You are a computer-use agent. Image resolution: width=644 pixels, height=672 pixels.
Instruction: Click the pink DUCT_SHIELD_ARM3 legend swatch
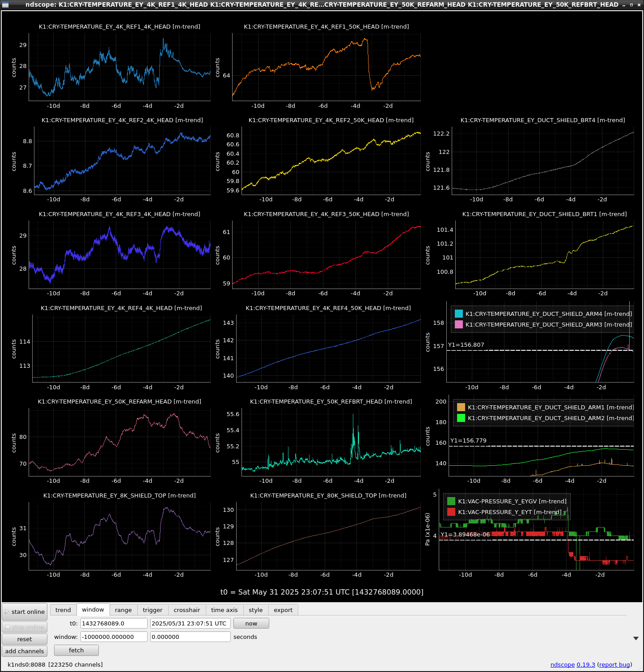[459, 324]
